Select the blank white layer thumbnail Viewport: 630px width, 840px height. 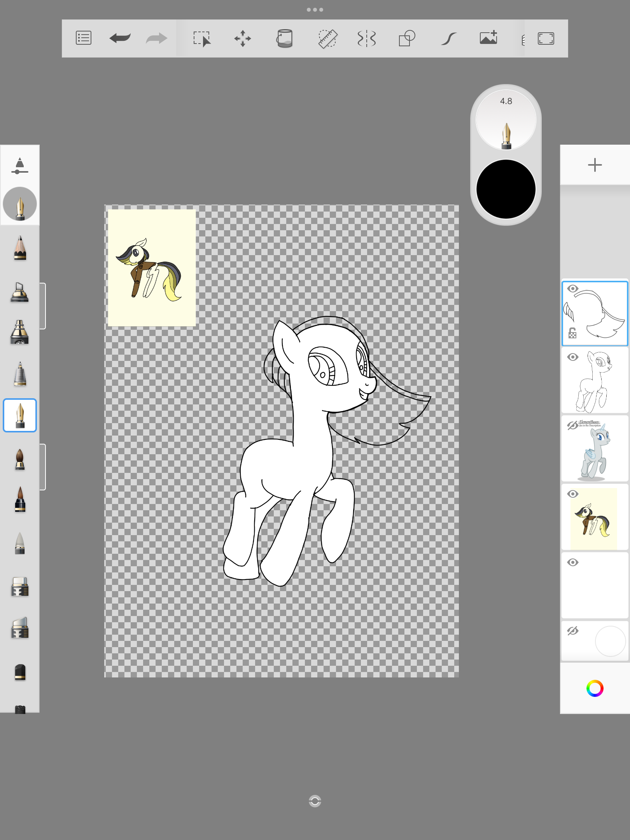coord(595,586)
